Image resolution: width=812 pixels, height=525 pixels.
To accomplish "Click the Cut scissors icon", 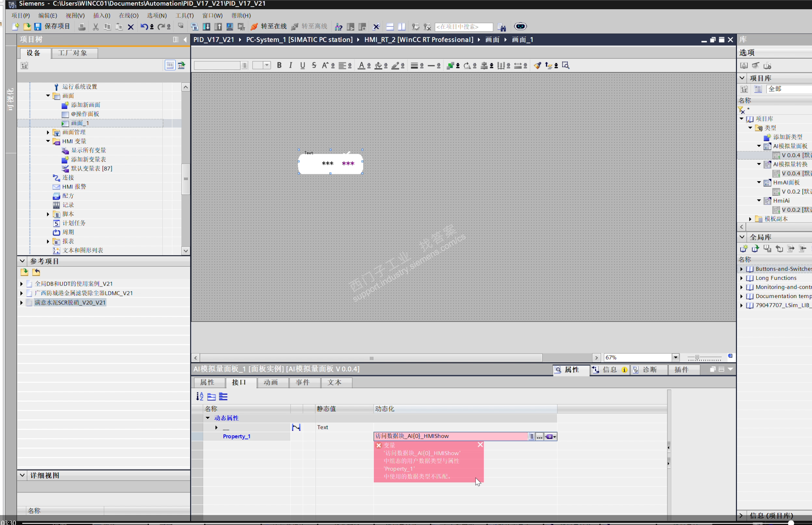I will (x=96, y=26).
